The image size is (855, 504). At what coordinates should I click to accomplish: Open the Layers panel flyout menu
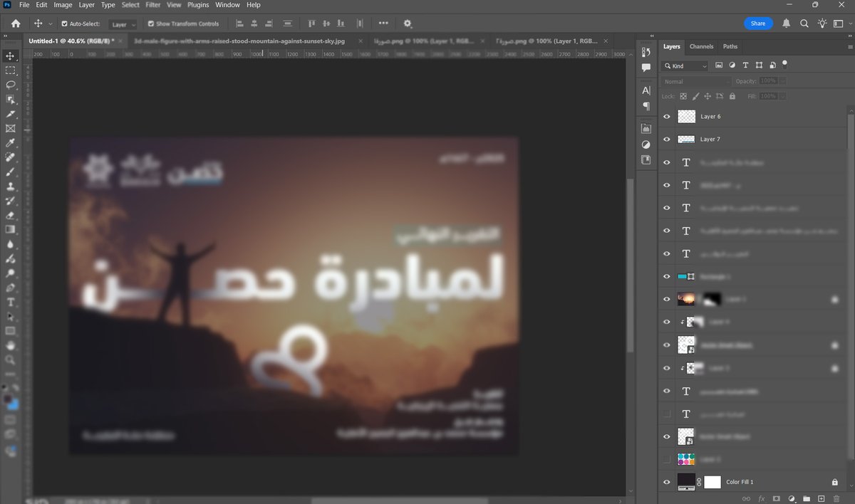coord(849,46)
